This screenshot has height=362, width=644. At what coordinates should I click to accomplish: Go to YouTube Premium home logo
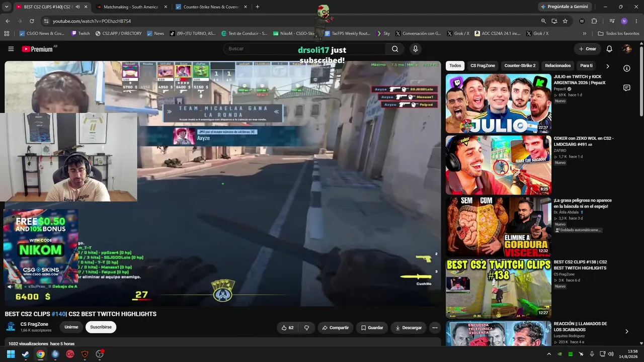point(37,49)
